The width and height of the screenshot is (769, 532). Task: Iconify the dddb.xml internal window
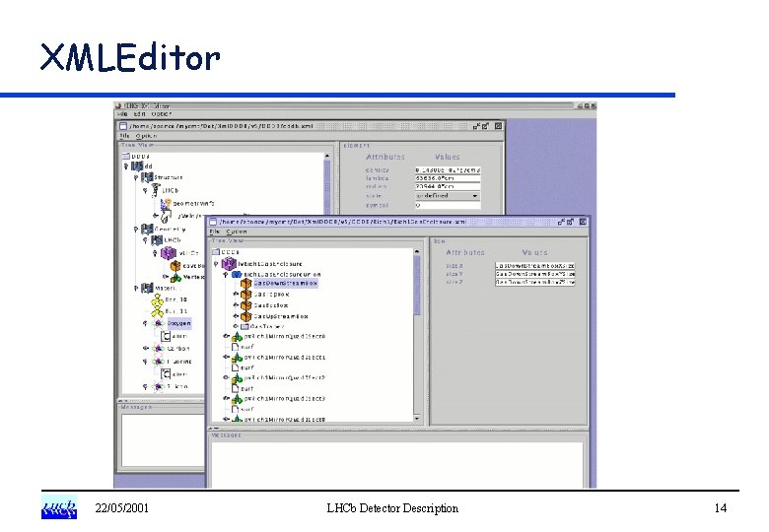[x=476, y=126]
